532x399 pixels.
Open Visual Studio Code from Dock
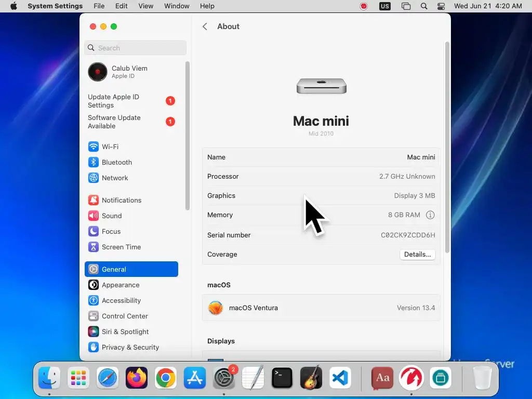tap(340, 378)
